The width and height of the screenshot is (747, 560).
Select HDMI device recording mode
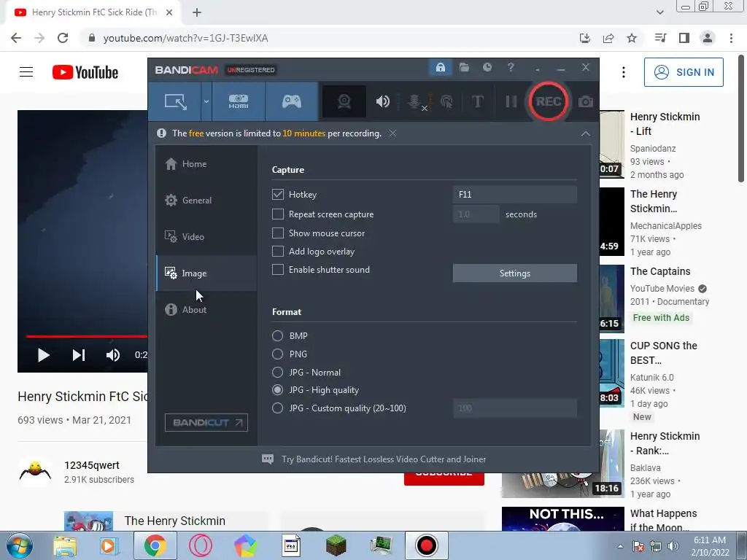(x=239, y=101)
